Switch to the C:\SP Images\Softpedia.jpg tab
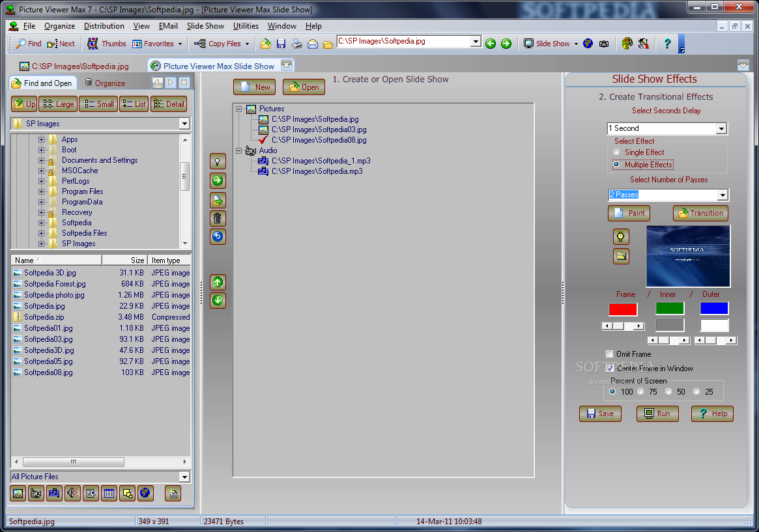The image size is (759, 532). (x=74, y=66)
